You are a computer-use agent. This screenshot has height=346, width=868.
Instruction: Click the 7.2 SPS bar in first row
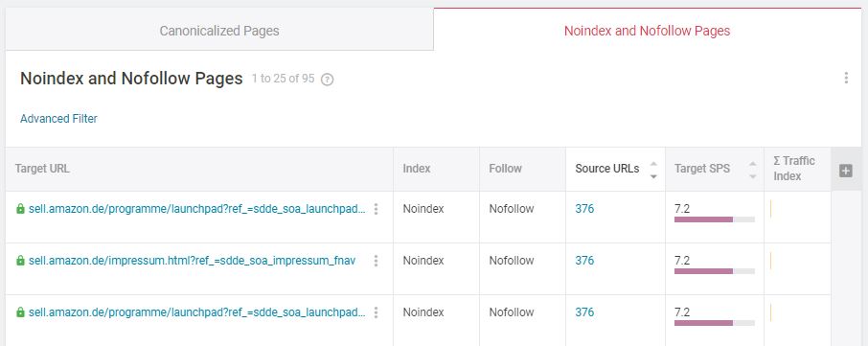[x=714, y=219]
